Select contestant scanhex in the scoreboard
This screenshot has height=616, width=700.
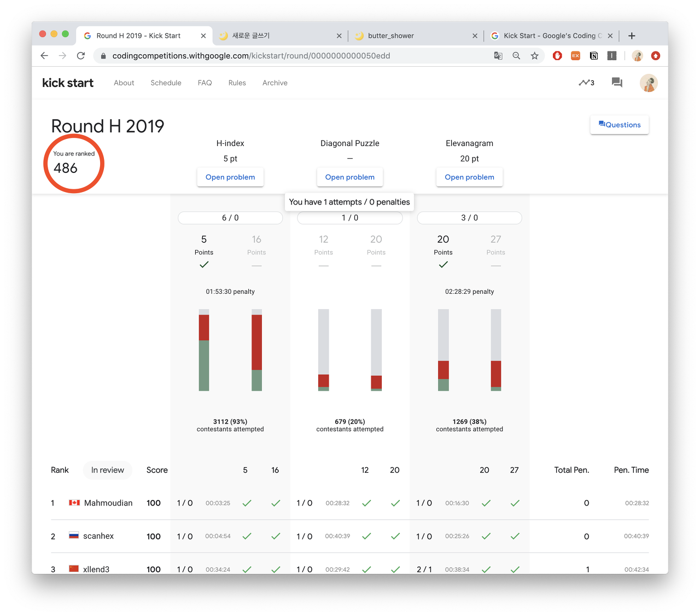click(98, 536)
